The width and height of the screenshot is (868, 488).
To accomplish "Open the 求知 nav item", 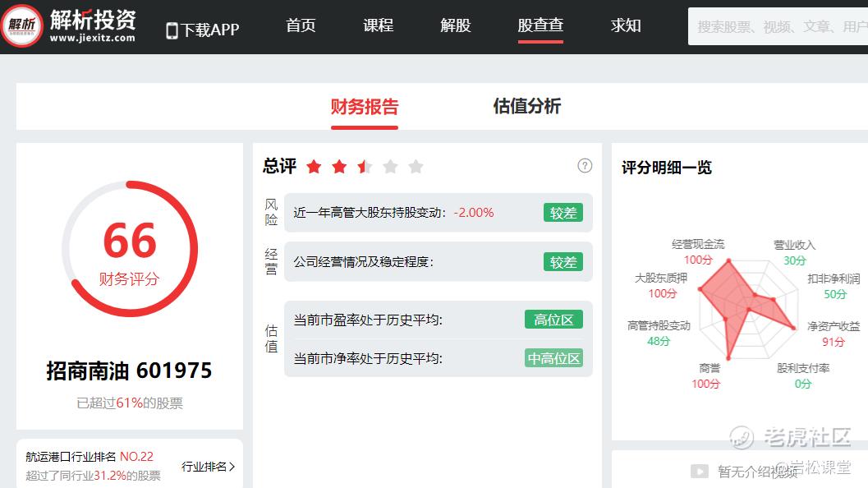I will 626,25.
